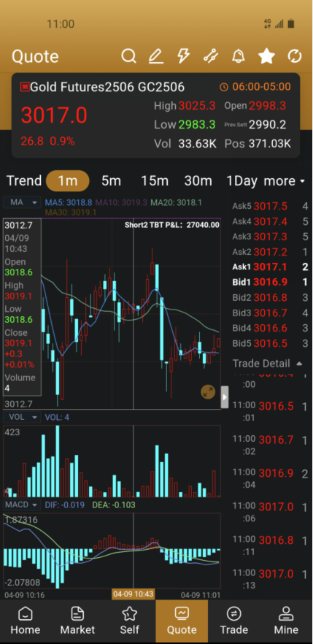
Task: Tap the trade row at 11:00:13
Action: pos(271,578)
